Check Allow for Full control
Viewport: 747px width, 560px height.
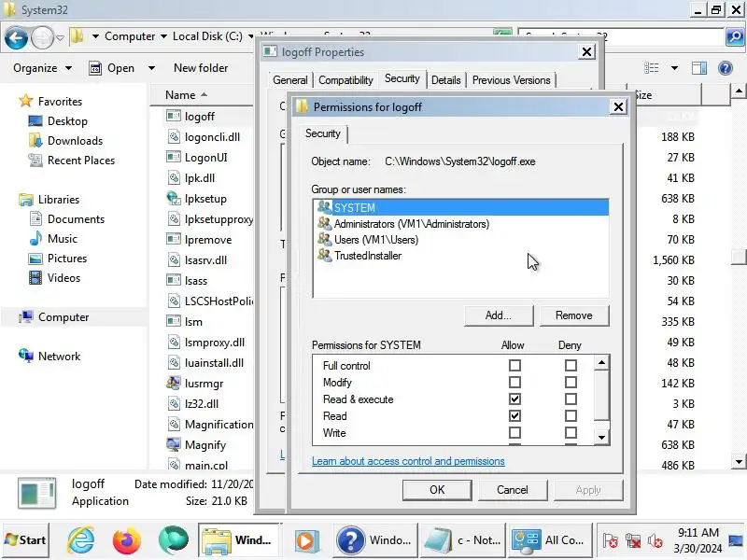(x=514, y=365)
